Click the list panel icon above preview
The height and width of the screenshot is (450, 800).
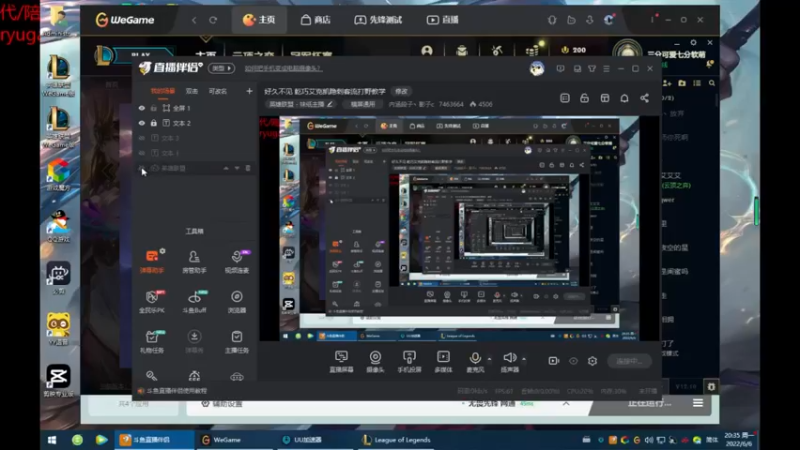[x=565, y=98]
